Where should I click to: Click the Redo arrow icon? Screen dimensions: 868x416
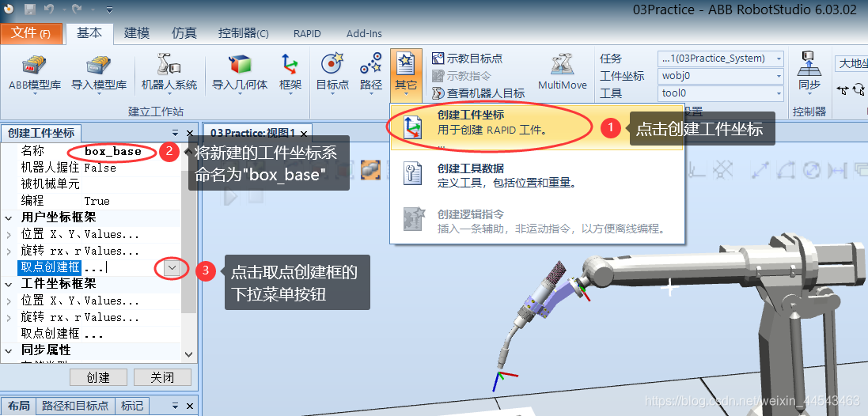pyautogui.click(x=77, y=9)
